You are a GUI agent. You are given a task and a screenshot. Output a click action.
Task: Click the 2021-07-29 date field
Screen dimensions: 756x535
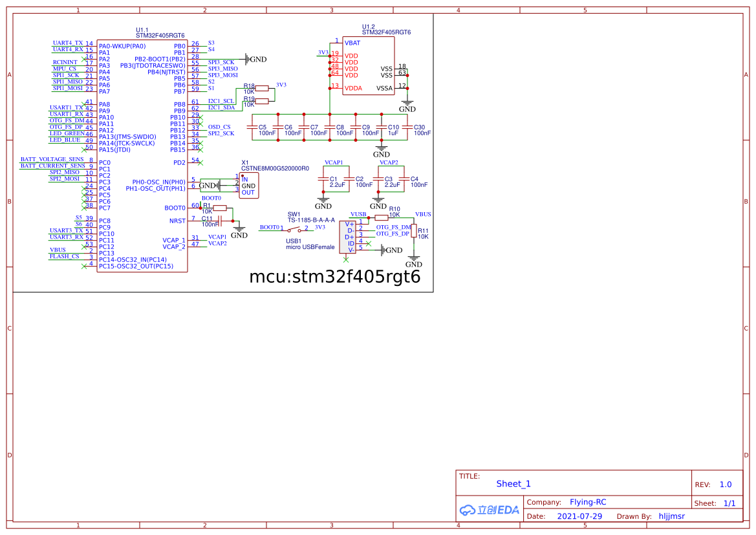579,516
